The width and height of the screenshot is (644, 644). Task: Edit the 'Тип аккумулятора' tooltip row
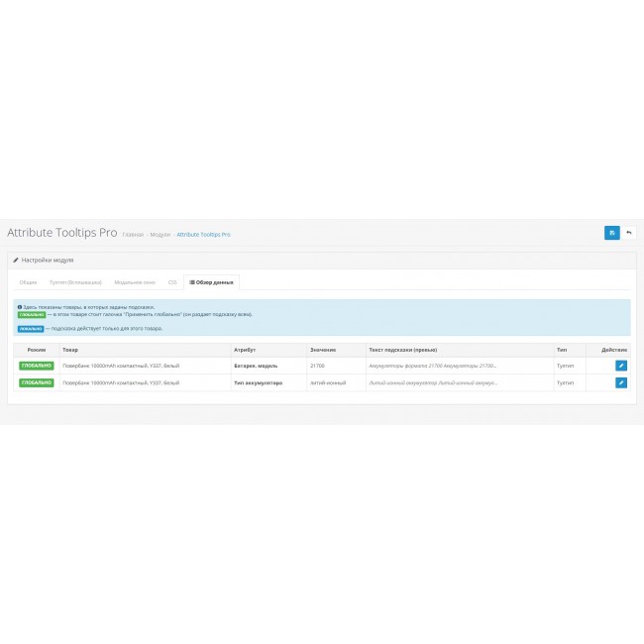coord(621,382)
